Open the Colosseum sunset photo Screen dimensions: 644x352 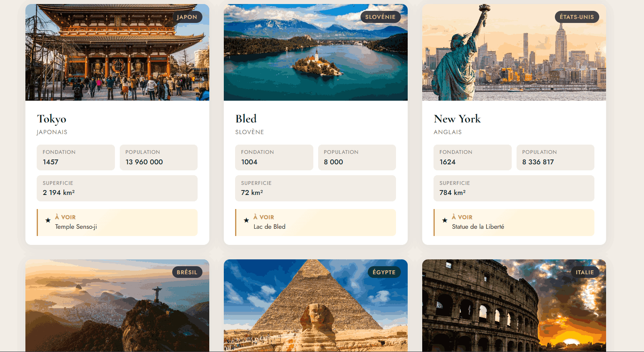pyautogui.click(x=514, y=306)
